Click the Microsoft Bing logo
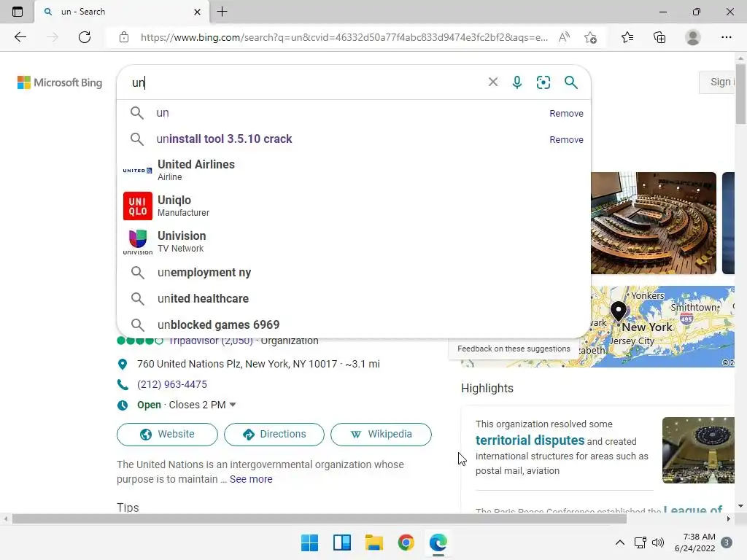 coord(60,82)
